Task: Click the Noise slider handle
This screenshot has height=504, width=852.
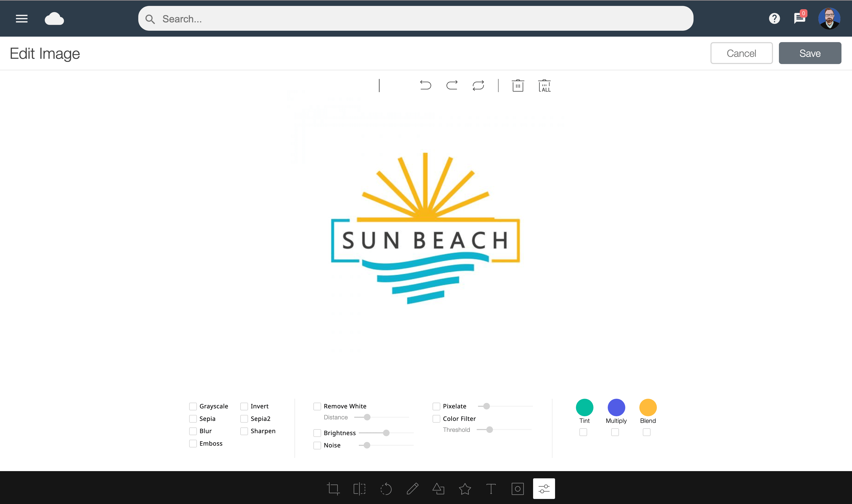Action: 367,445
